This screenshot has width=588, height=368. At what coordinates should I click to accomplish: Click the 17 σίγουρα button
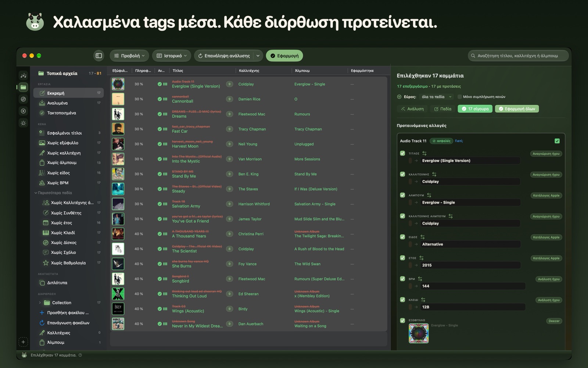(x=475, y=109)
